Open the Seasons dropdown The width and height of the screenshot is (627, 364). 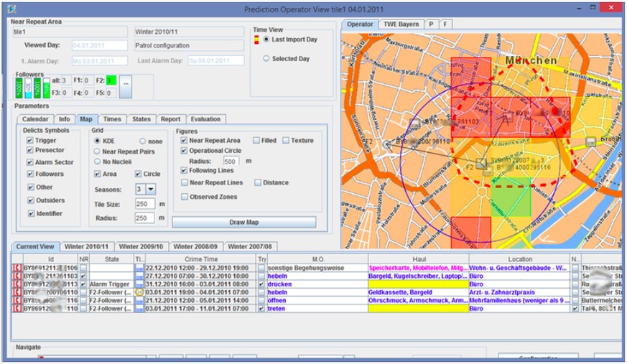[150, 189]
